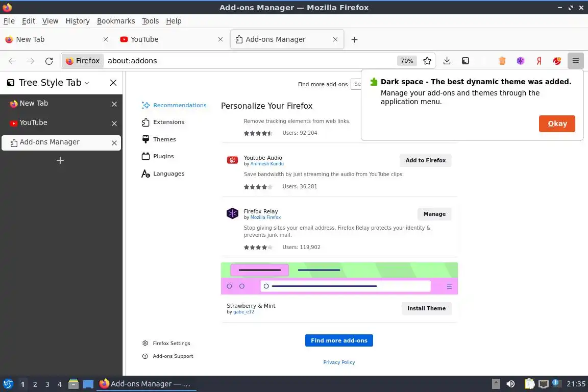The height and width of the screenshot is (392, 588).
Task: Add a new tab in sidebar
Action: [x=60, y=161]
